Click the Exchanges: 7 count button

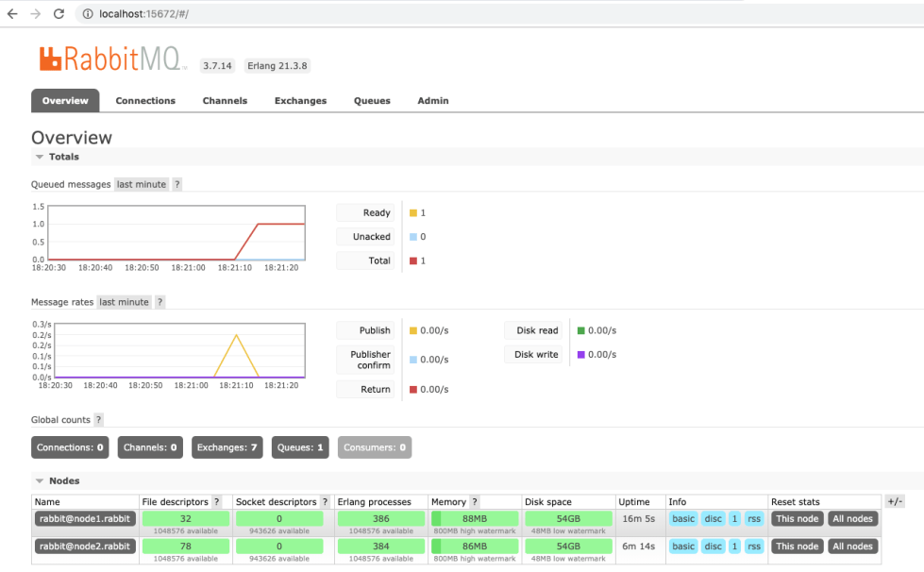tap(227, 447)
